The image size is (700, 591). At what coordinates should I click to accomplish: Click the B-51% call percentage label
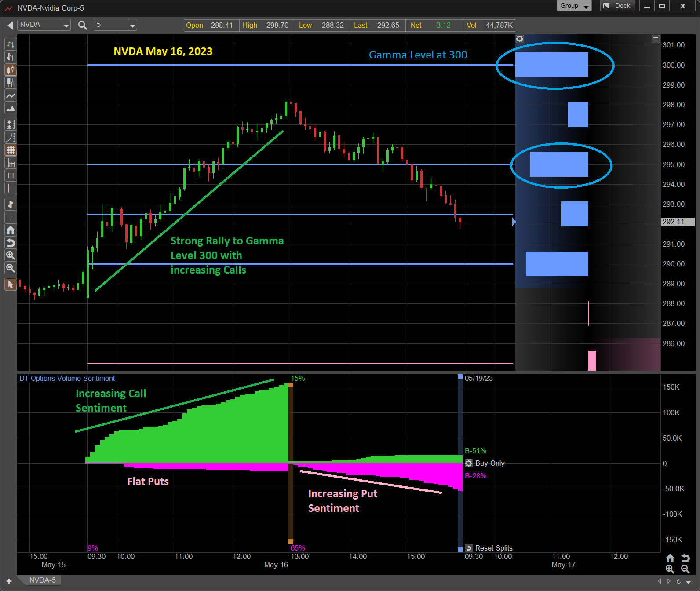coord(476,451)
